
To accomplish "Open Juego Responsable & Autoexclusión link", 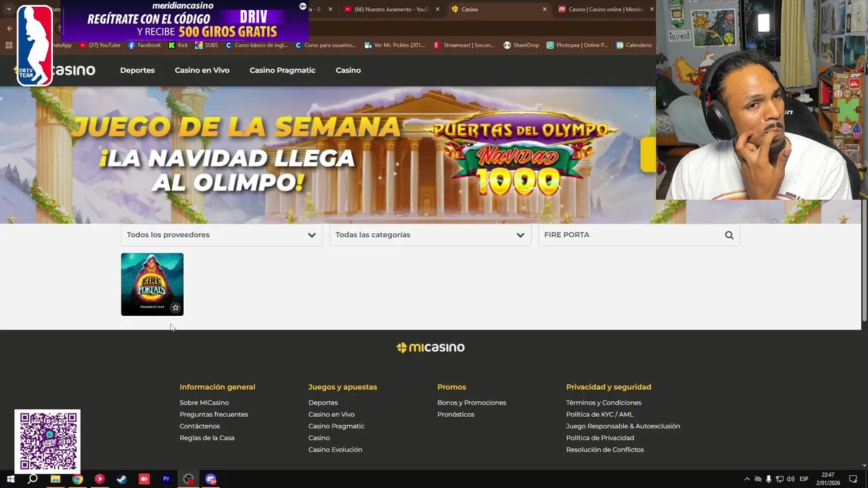I will pyautogui.click(x=623, y=426).
